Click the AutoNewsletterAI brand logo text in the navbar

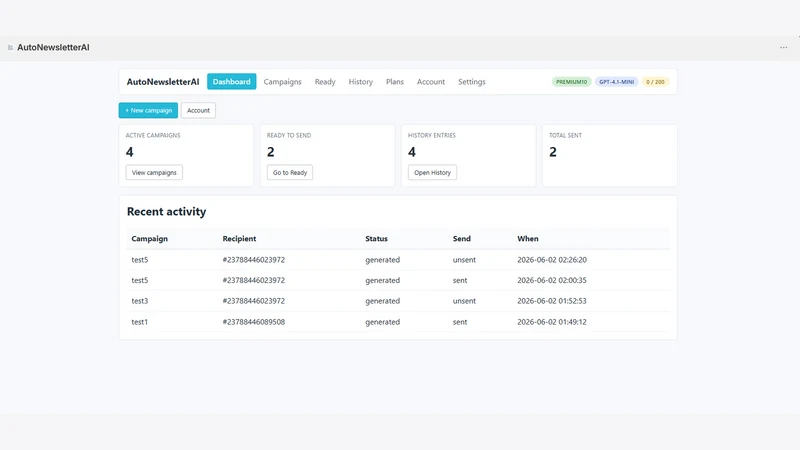point(163,82)
